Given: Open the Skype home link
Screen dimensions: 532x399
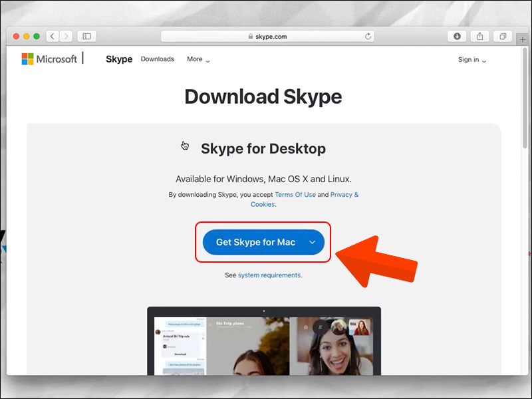Looking at the screenshot, I should (x=119, y=59).
